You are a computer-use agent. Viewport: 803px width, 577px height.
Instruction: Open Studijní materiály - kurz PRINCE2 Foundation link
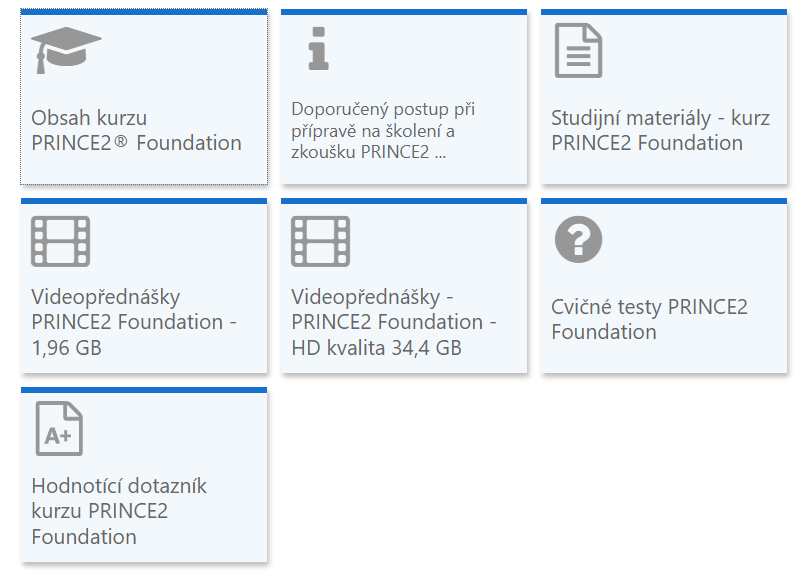(x=660, y=130)
